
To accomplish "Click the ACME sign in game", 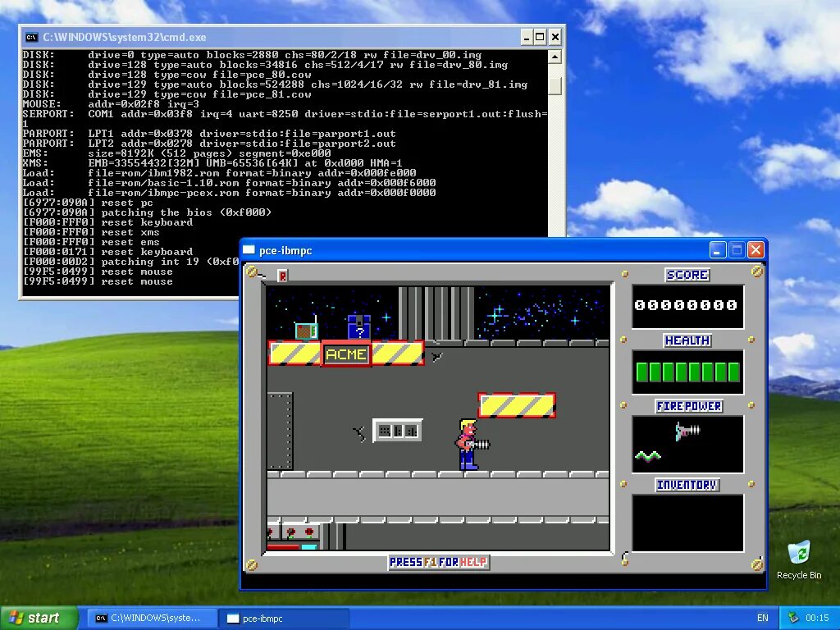I will click(x=346, y=354).
